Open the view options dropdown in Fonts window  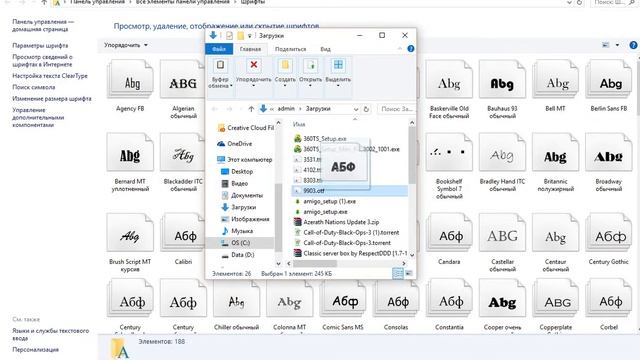click(x=617, y=45)
